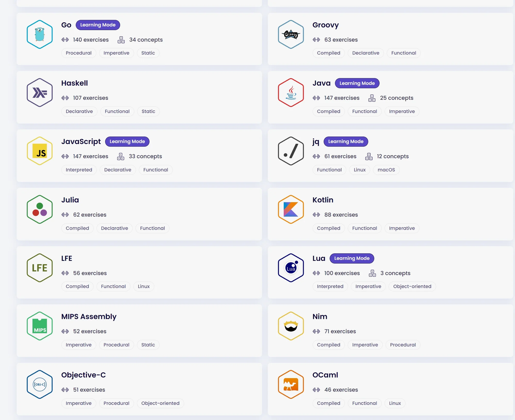Select the Compiled tag on the Julia card

point(77,228)
